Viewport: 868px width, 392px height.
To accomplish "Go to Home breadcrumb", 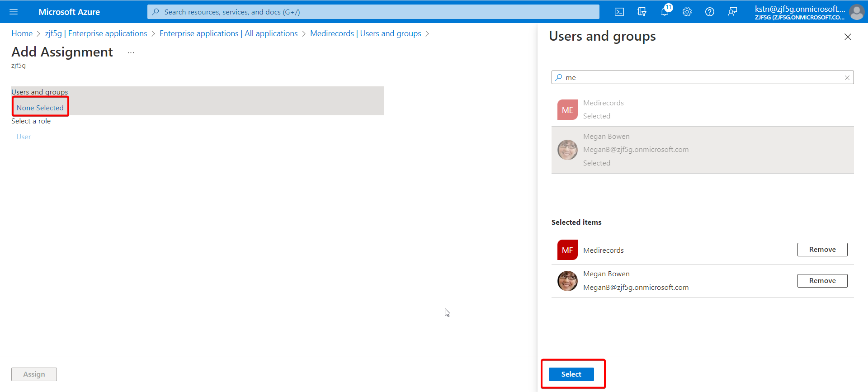I will coord(22,33).
